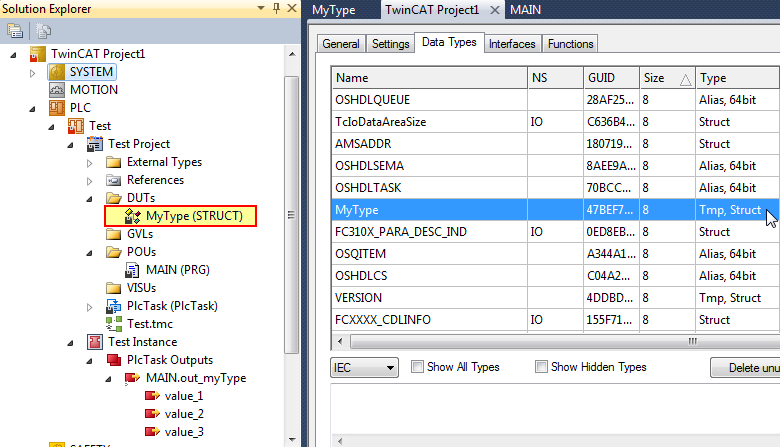The width and height of the screenshot is (780, 447).
Task: Collapse the MAIN.out_myType node
Action: tap(108, 379)
